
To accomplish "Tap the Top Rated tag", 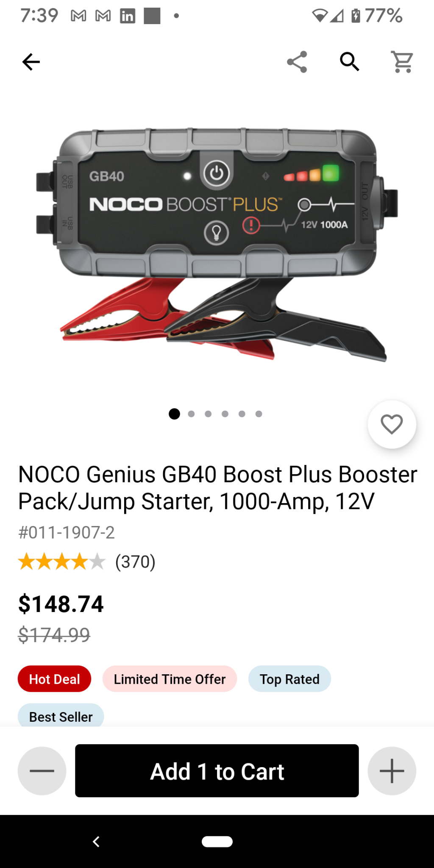I will pos(289,679).
